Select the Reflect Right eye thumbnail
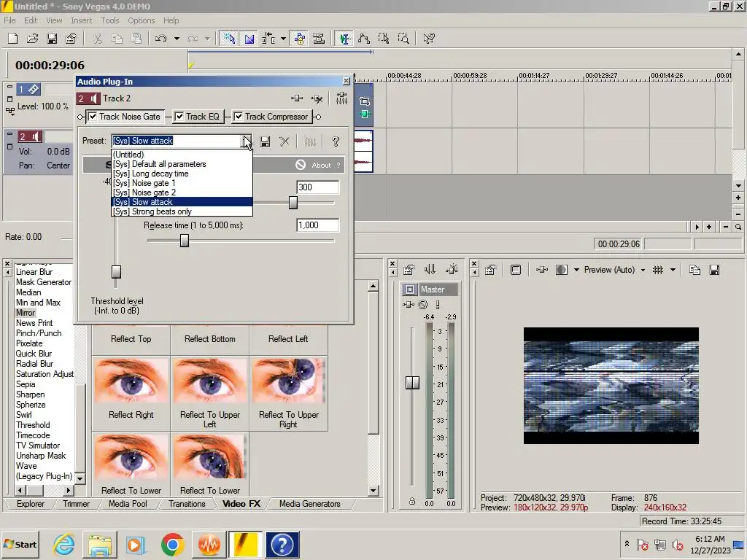Screen dimensions: 747x560 (131, 381)
